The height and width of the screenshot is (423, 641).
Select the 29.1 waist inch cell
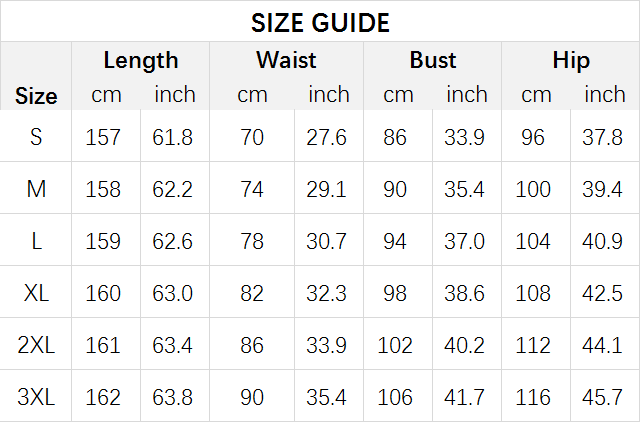[x=326, y=189]
